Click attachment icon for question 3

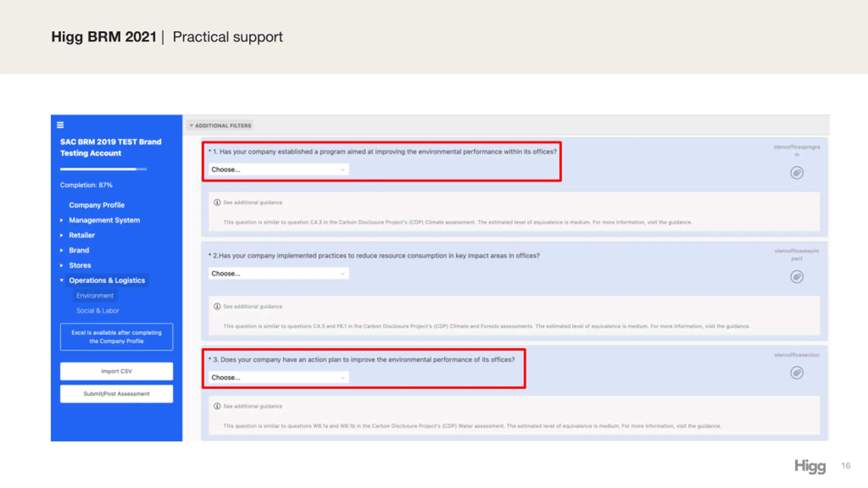click(797, 373)
